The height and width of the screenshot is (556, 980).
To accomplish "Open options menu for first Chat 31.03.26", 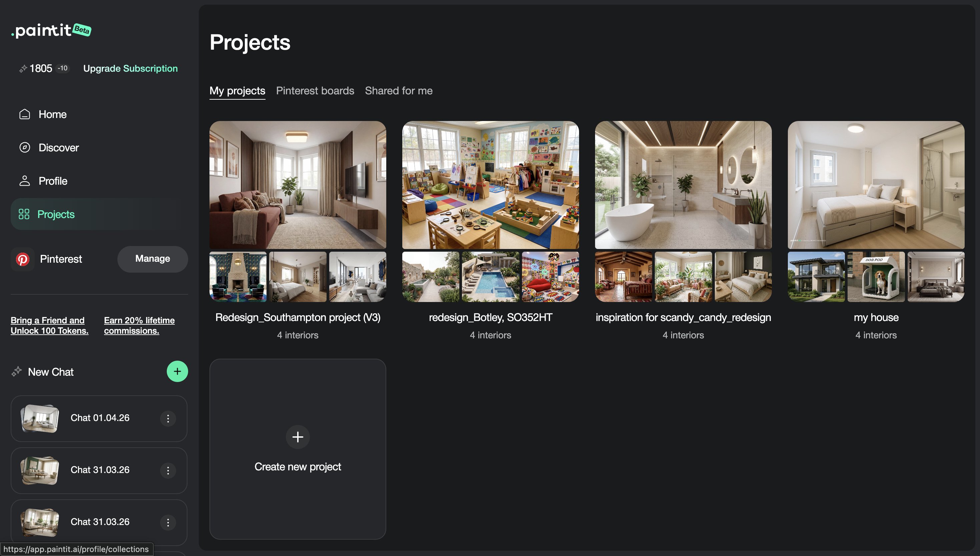I will click(168, 470).
